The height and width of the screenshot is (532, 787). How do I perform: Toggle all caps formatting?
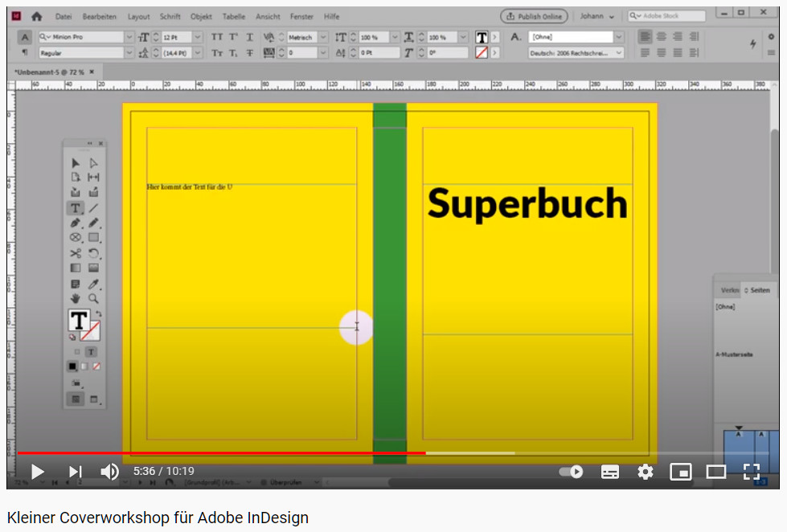click(215, 37)
